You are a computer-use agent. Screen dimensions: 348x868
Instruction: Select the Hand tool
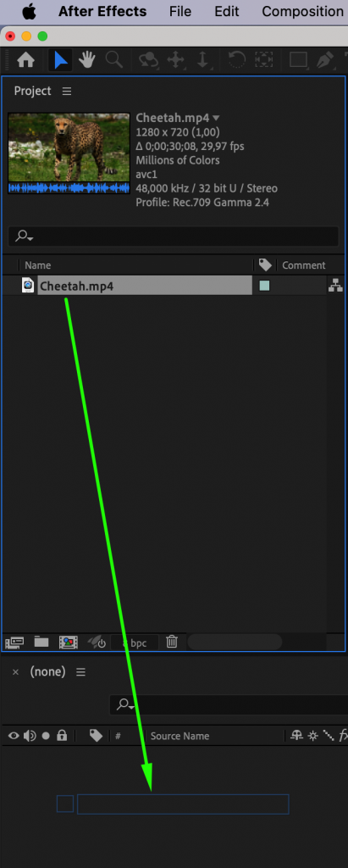tap(87, 60)
